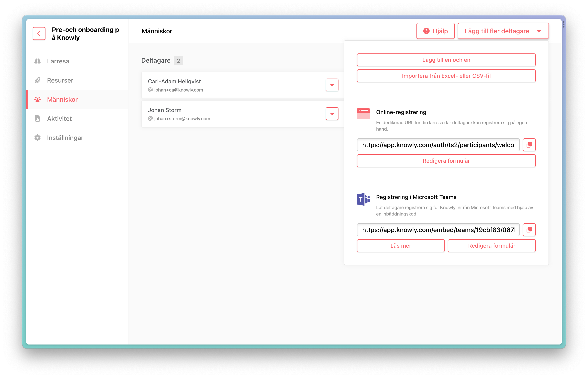Click the three-dot menu at window edge

pyautogui.click(x=563, y=24)
